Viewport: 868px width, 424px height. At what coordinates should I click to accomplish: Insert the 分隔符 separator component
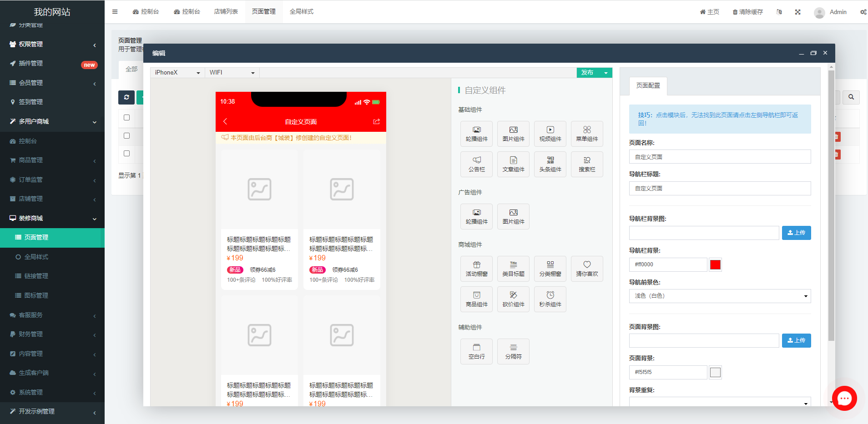click(x=513, y=351)
